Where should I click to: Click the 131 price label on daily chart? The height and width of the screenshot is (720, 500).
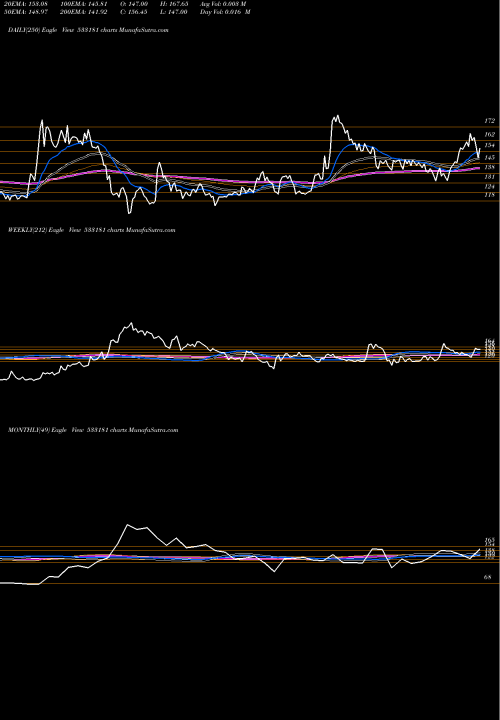tap(489, 177)
